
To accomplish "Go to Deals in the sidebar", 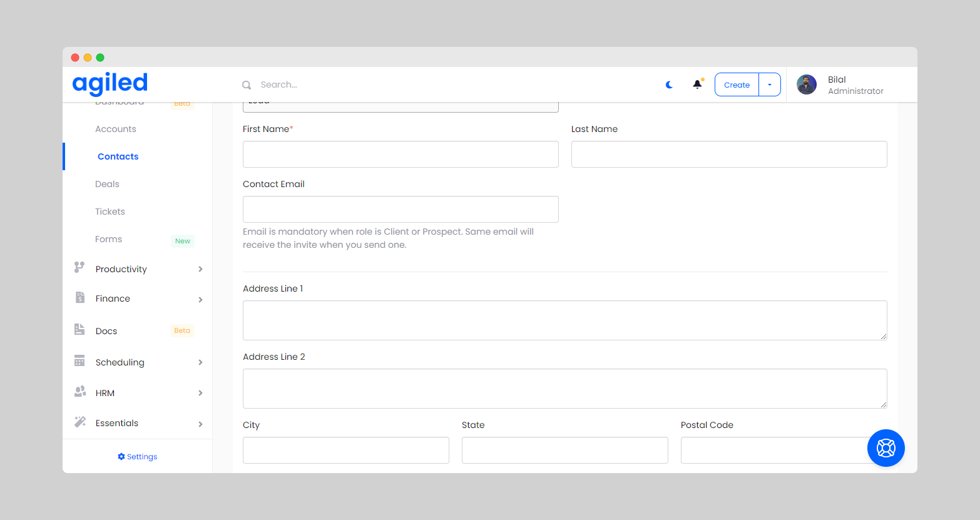I will [107, 184].
